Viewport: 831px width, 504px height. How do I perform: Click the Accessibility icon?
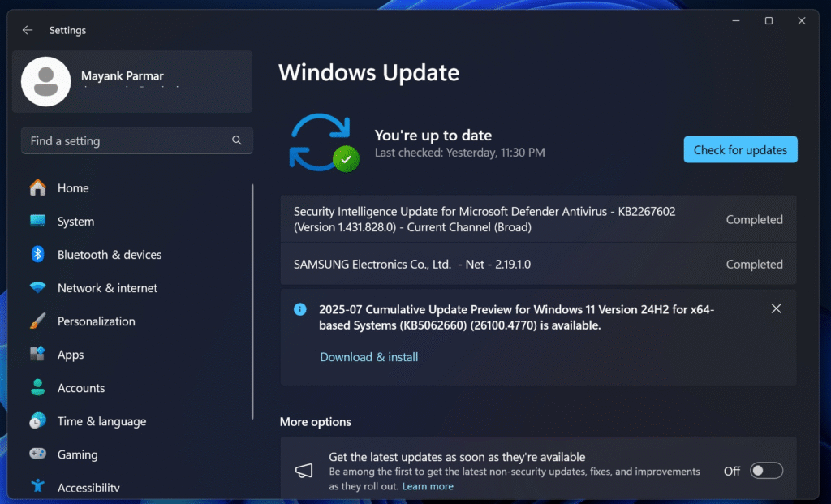point(38,486)
